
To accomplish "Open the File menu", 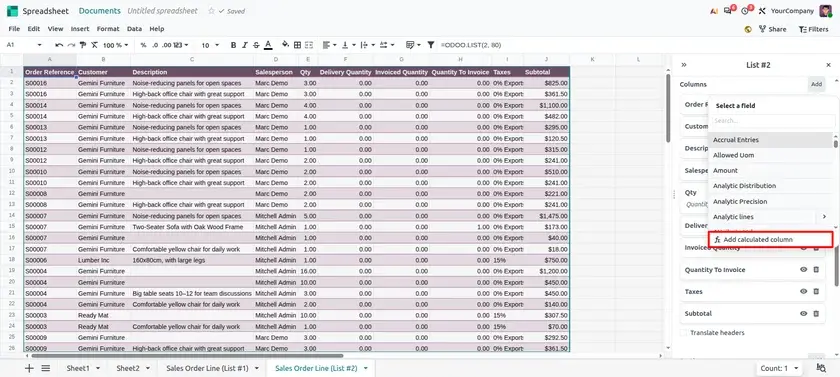I will [14, 29].
